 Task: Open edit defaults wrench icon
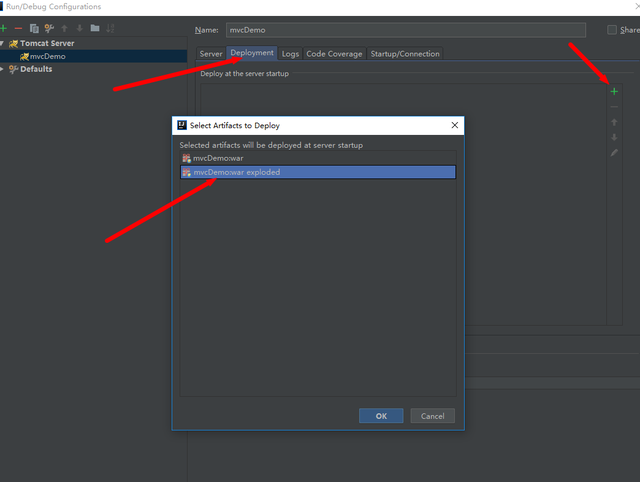coord(49,29)
